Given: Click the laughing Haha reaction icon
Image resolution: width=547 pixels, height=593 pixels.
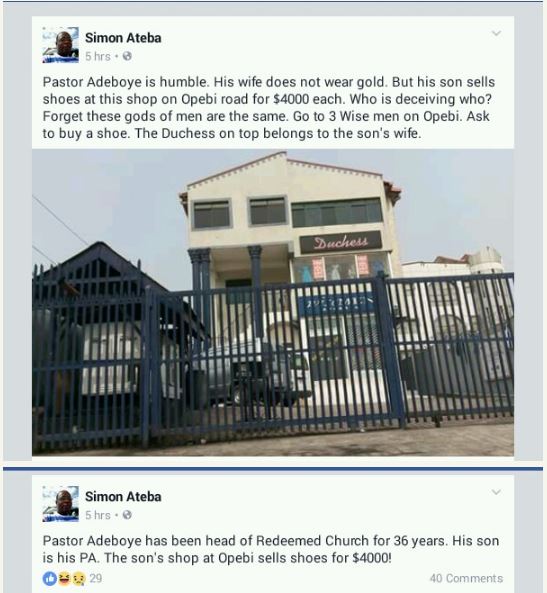Looking at the screenshot, I should click(65, 578).
